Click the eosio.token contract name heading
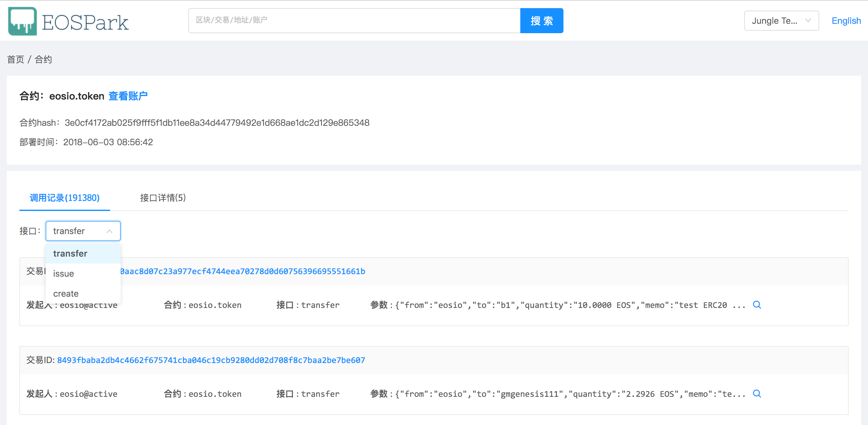868x425 pixels. coord(77,96)
